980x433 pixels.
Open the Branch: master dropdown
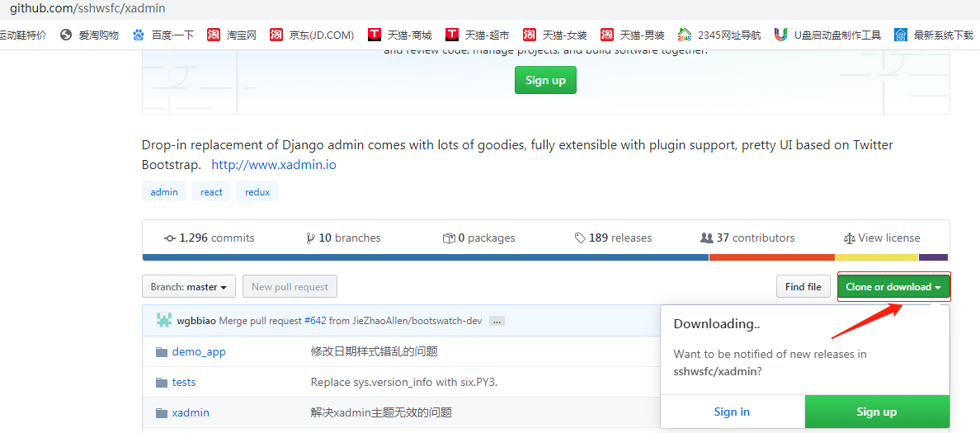(x=189, y=287)
